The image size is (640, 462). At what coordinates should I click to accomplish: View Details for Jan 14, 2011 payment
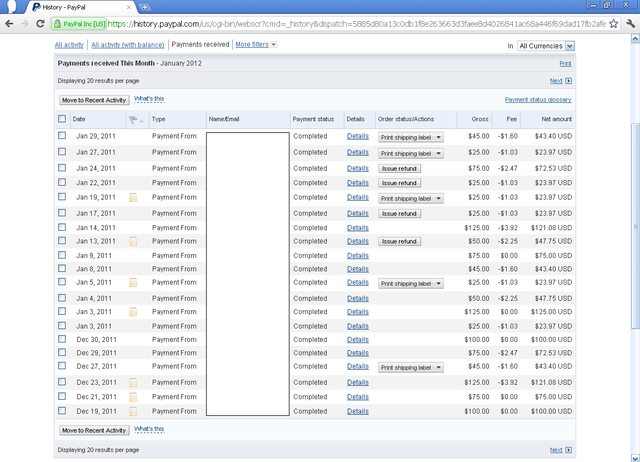tap(358, 228)
